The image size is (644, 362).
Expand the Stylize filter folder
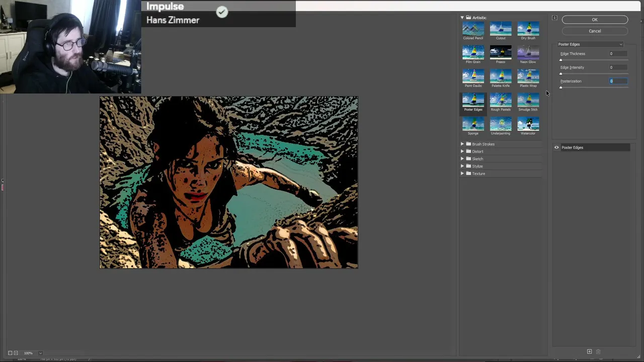tap(462, 166)
